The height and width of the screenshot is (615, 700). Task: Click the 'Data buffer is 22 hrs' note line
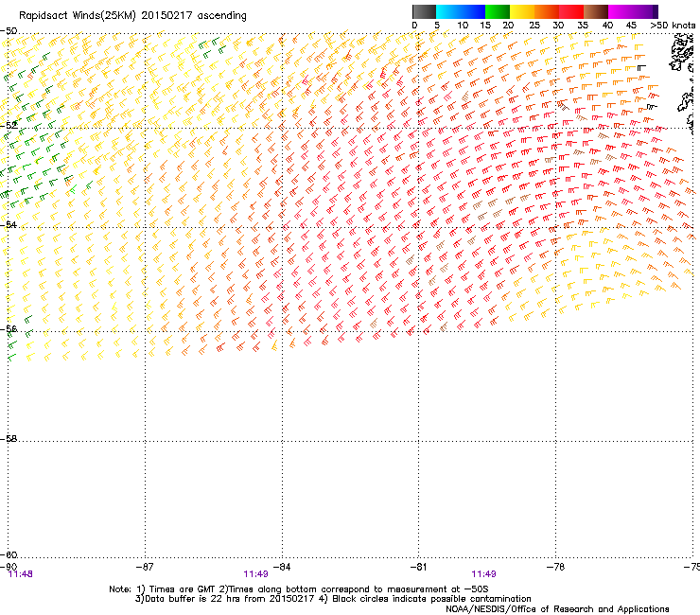point(333,599)
